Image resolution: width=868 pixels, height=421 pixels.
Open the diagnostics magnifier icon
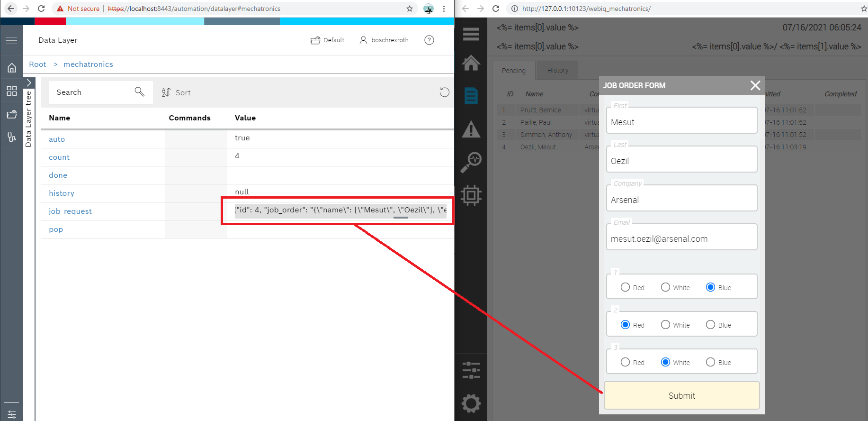[471, 162]
